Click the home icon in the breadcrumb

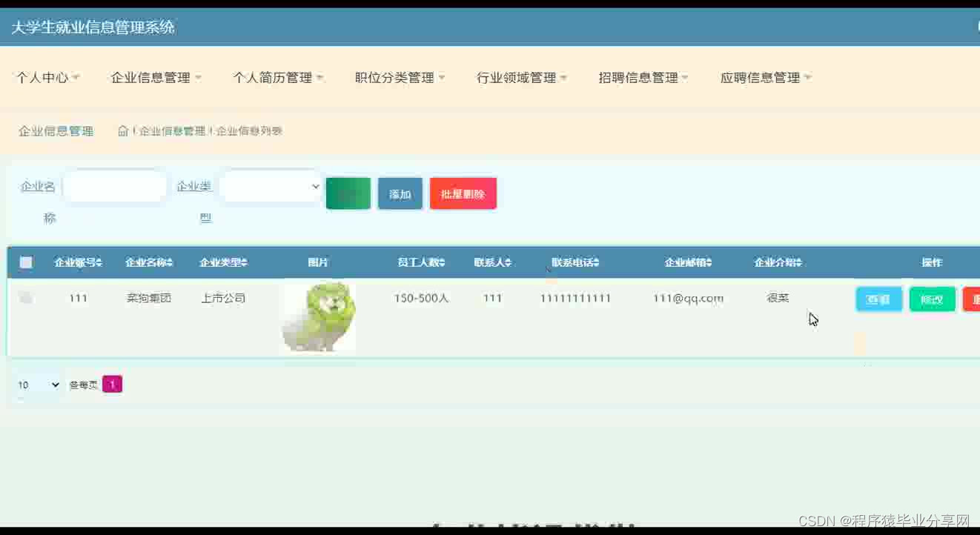pyautogui.click(x=123, y=131)
